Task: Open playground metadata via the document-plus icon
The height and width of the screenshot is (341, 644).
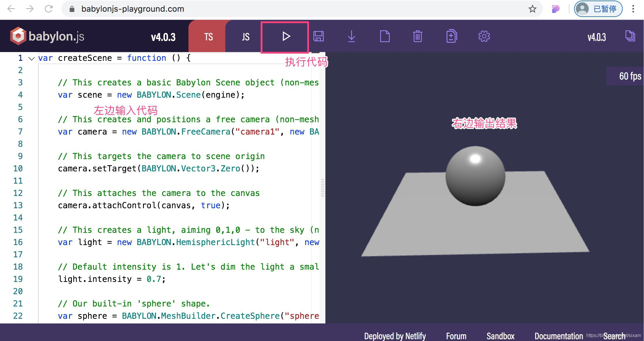Action: [451, 37]
